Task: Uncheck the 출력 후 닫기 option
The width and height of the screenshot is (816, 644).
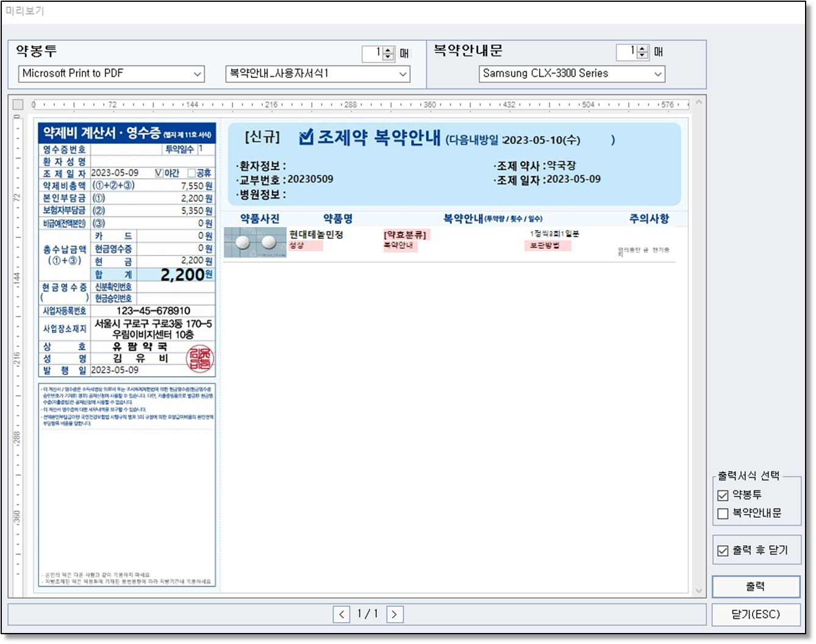Action: pos(723,551)
